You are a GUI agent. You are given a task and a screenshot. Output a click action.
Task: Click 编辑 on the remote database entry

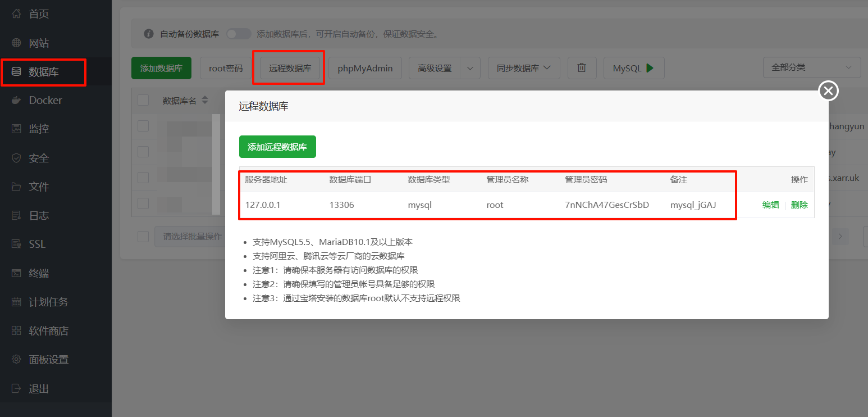click(x=770, y=205)
